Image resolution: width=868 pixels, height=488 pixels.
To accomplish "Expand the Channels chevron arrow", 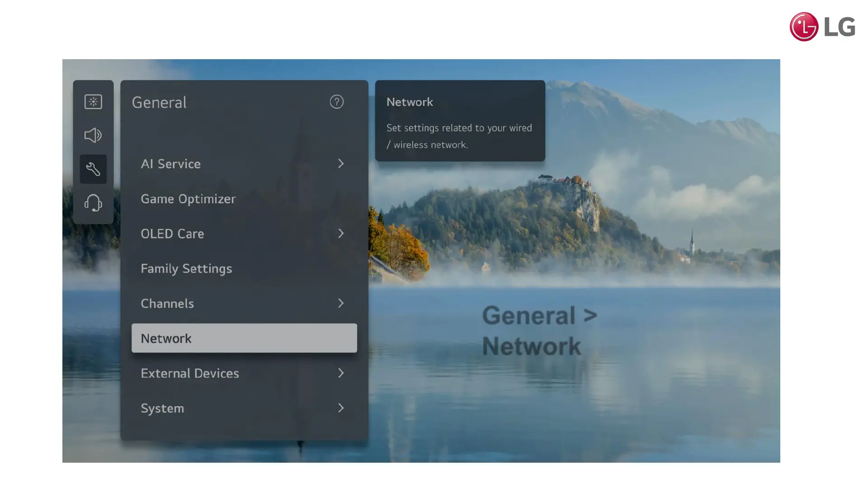I will point(341,303).
